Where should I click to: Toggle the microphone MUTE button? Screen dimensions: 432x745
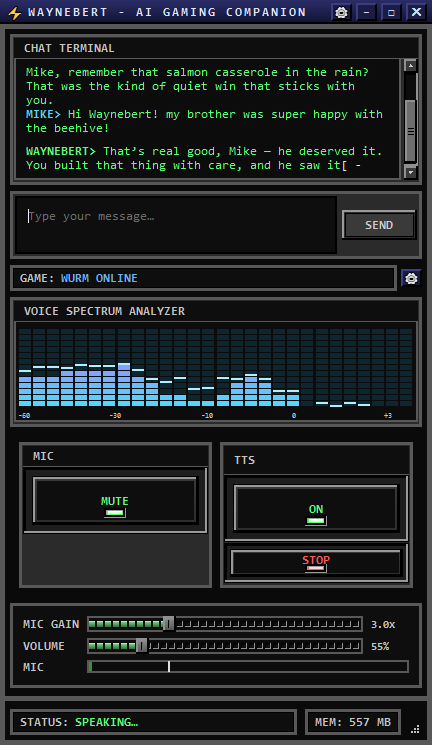[115, 500]
